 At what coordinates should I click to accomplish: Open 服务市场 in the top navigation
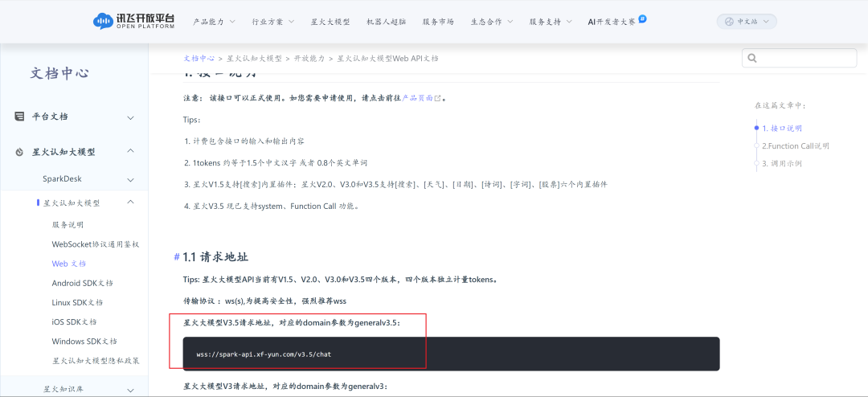click(x=438, y=22)
